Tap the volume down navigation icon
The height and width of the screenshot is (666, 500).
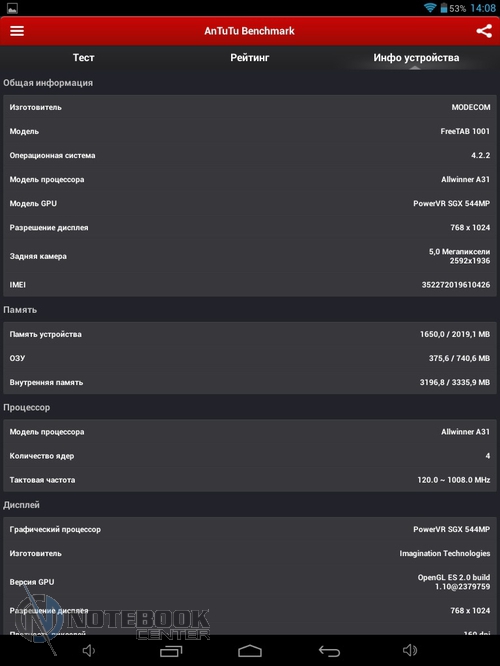[88, 650]
